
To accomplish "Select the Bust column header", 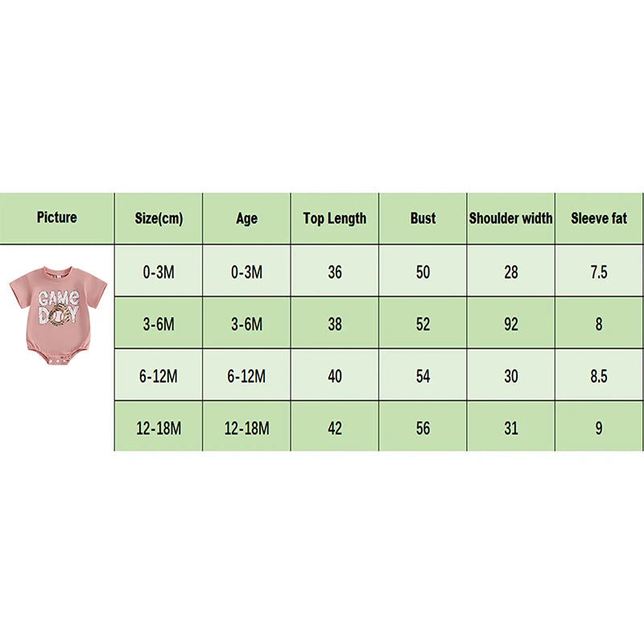I will pyautogui.click(x=423, y=218).
